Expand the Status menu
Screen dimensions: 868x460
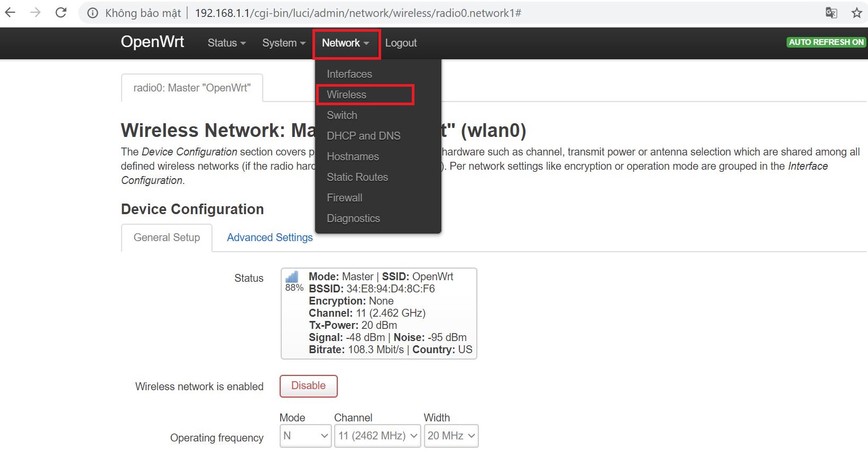pyautogui.click(x=226, y=43)
